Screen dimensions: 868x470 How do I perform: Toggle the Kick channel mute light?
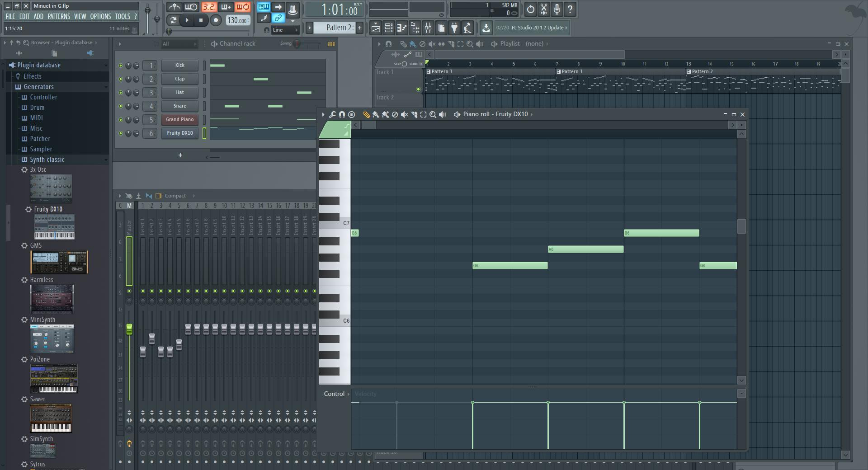point(120,66)
